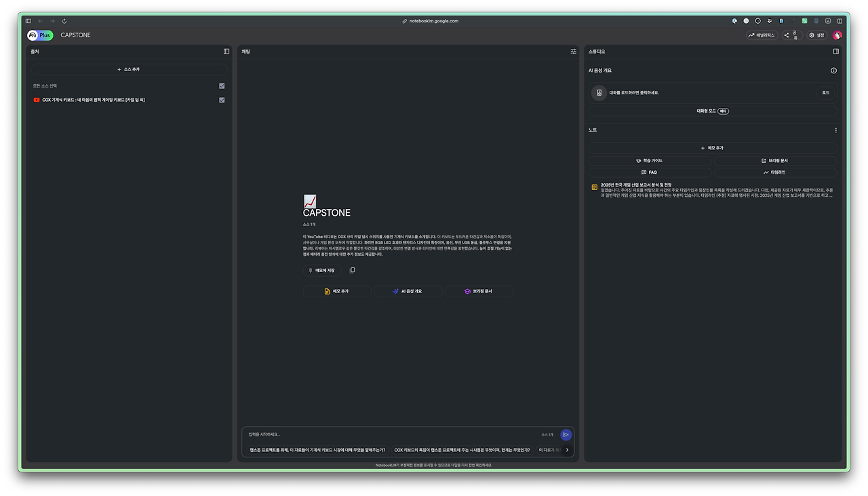This screenshot has height=496, width=868.
Task: Open 설정 settings
Action: pos(817,35)
